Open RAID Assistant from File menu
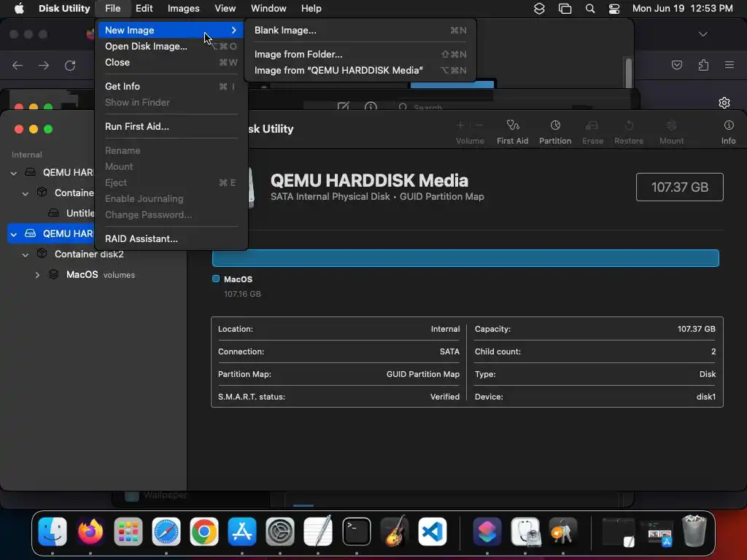This screenshot has width=747, height=560. tap(171, 239)
